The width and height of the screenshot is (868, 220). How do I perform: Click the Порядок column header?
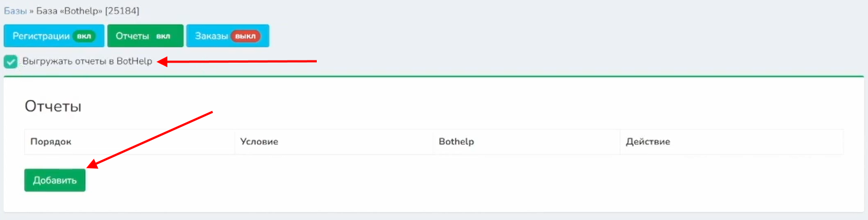pos(51,142)
